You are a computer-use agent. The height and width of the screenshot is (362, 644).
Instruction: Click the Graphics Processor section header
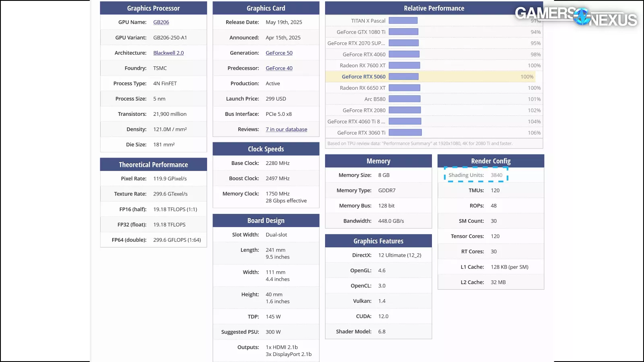pos(153,8)
